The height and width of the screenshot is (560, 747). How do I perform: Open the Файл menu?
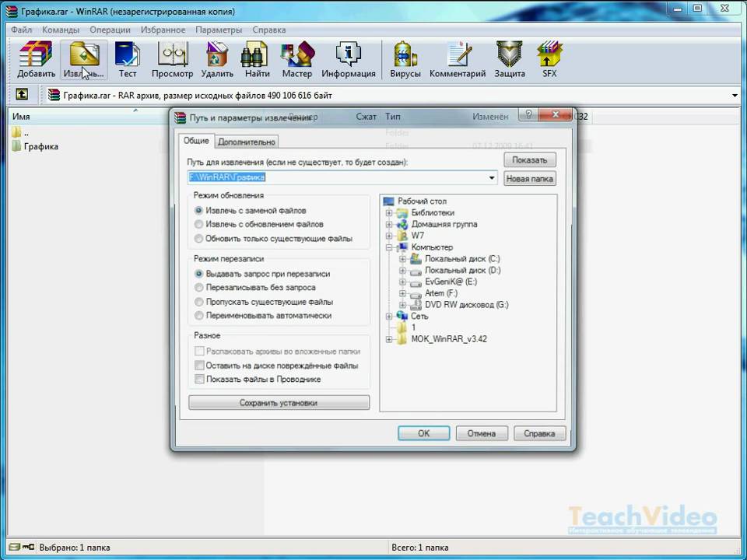point(22,30)
